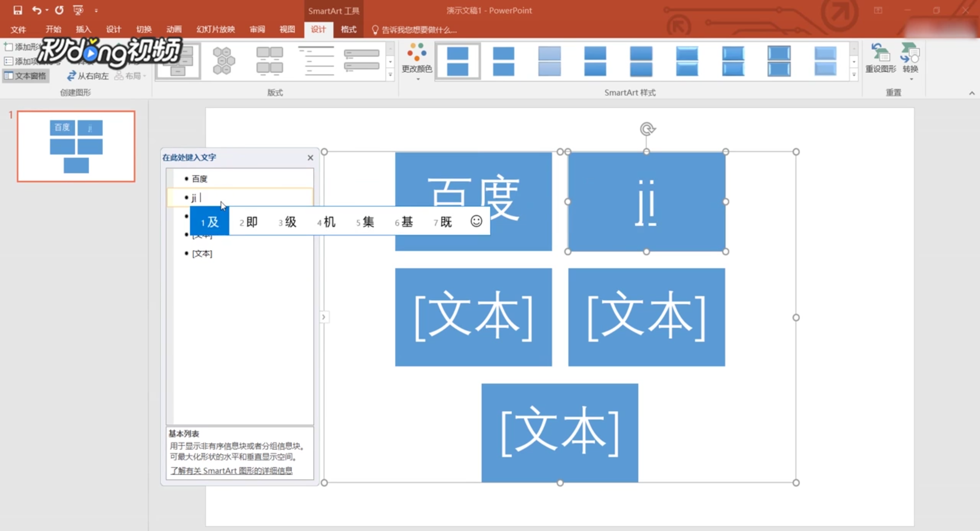The width and height of the screenshot is (980, 531).
Task: Select the sixth polished SmartArt style
Action: [687, 61]
